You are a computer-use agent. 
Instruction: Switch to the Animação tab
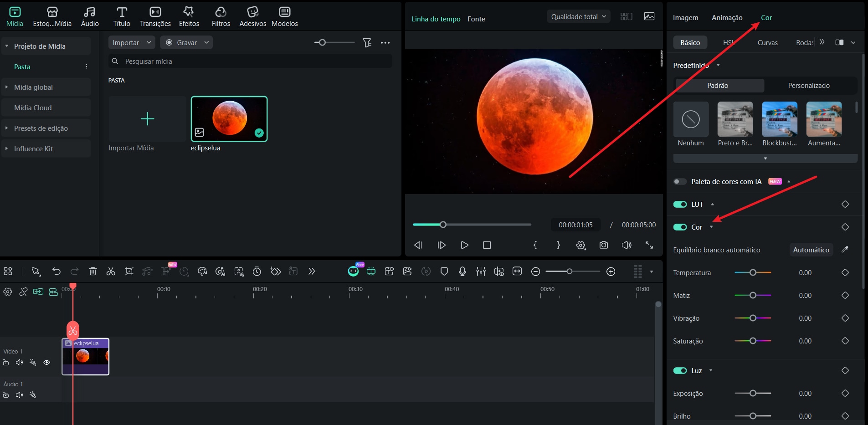pos(727,18)
